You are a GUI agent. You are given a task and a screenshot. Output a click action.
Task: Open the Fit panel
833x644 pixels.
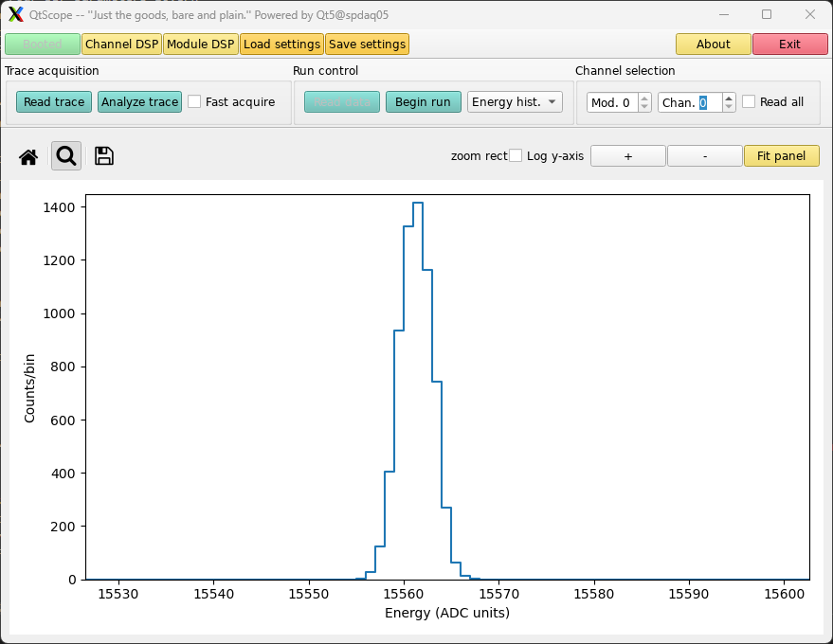click(x=782, y=156)
